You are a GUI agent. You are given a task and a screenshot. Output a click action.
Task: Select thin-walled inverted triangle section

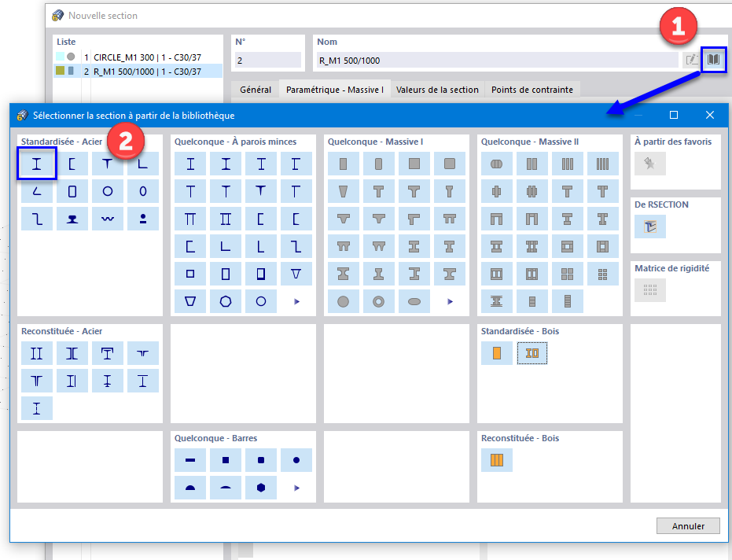pos(296,274)
